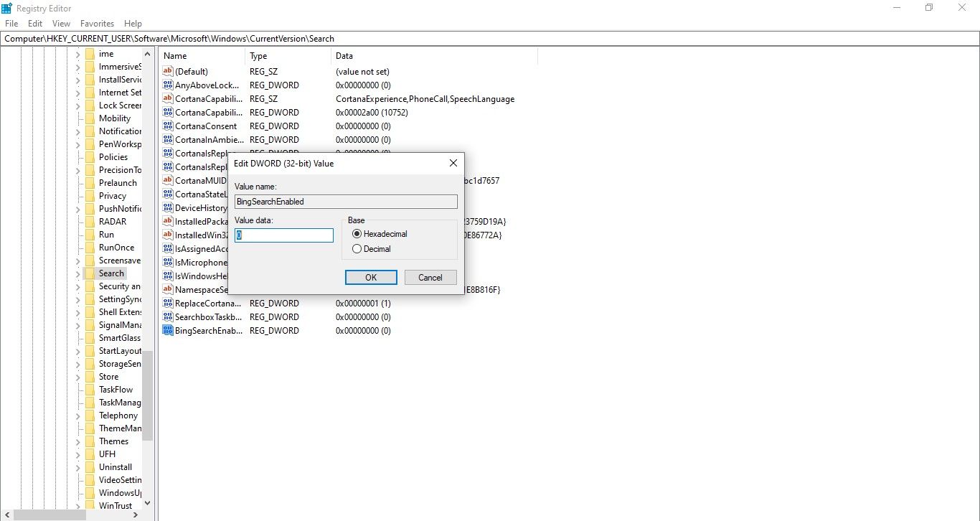Open the Favorites menu

click(x=98, y=24)
